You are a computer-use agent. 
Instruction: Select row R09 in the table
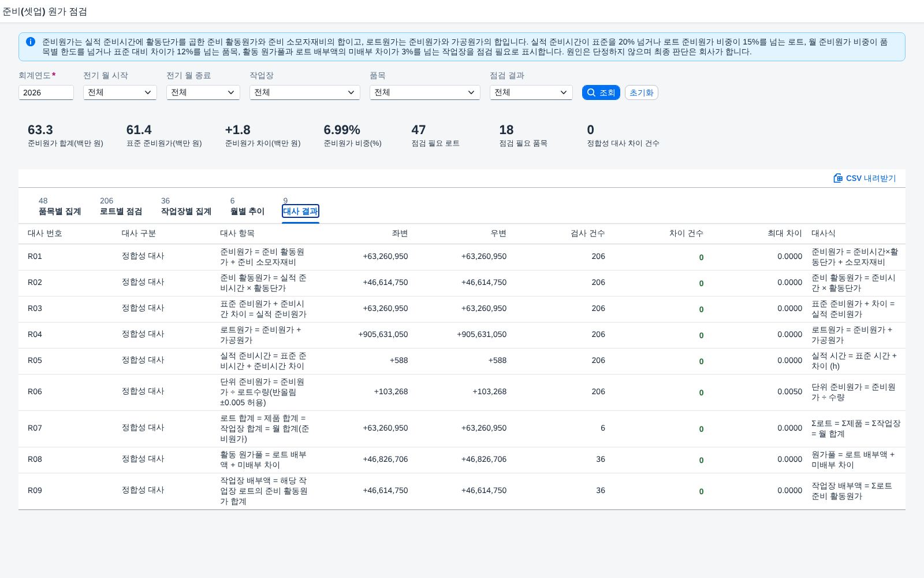pos(462,491)
